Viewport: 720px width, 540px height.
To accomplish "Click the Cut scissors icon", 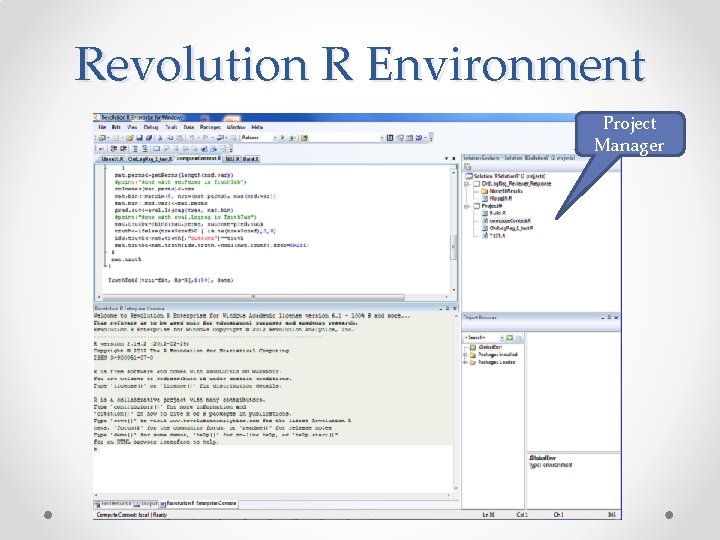I will (x=161, y=138).
